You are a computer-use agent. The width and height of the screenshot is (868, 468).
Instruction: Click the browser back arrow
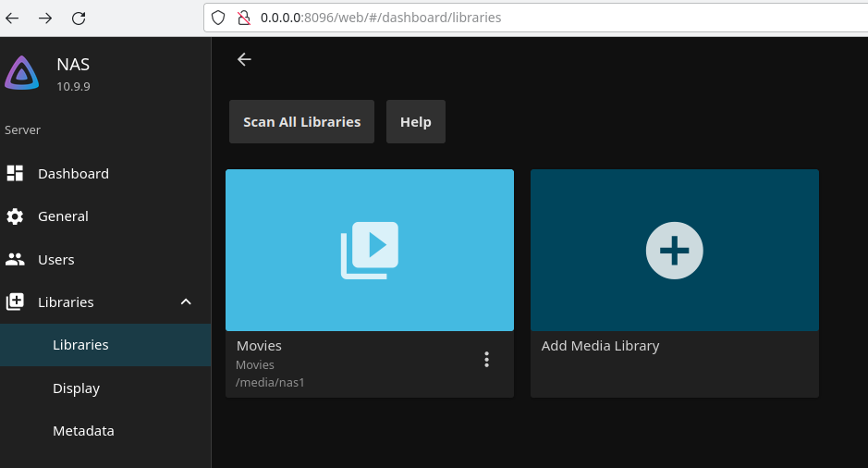tap(13, 18)
